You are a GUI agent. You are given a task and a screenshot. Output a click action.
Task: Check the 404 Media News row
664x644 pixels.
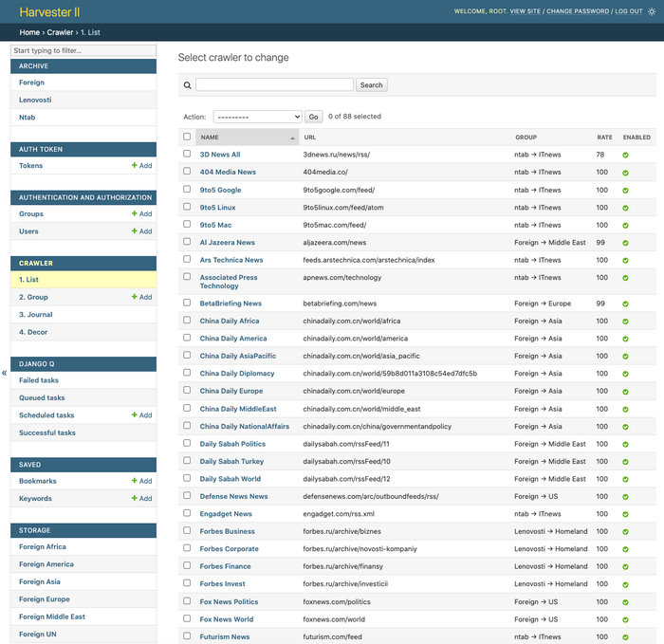(x=187, y=171)
